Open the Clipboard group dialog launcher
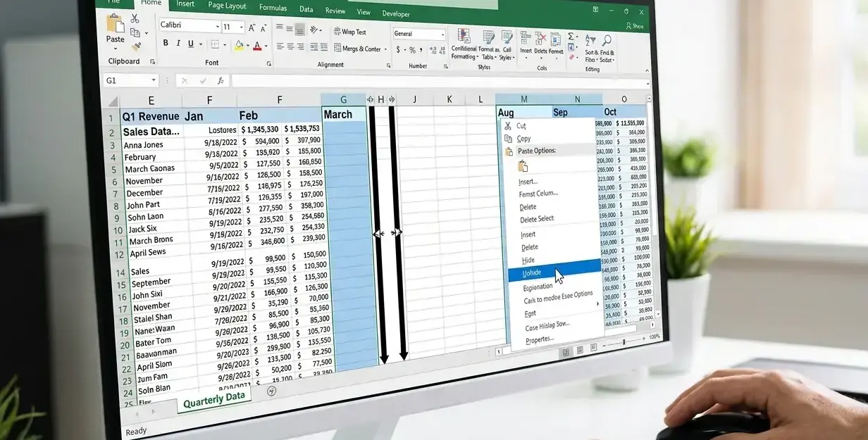868x440 pixels. coord(153,62)
